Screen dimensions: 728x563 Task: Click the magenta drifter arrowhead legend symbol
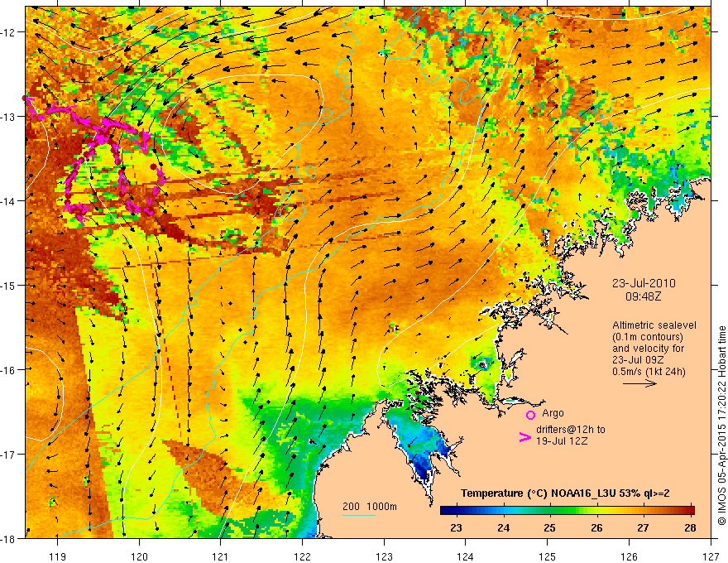524,437
